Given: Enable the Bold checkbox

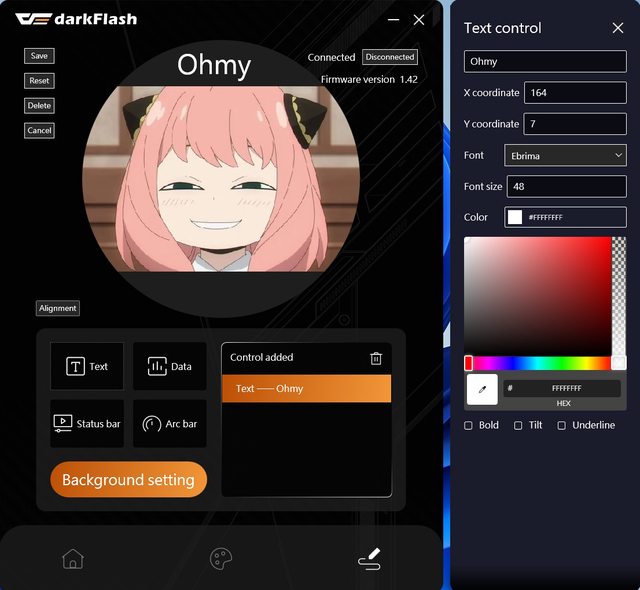Looking at the screenshot, I should tap(470, 425).
